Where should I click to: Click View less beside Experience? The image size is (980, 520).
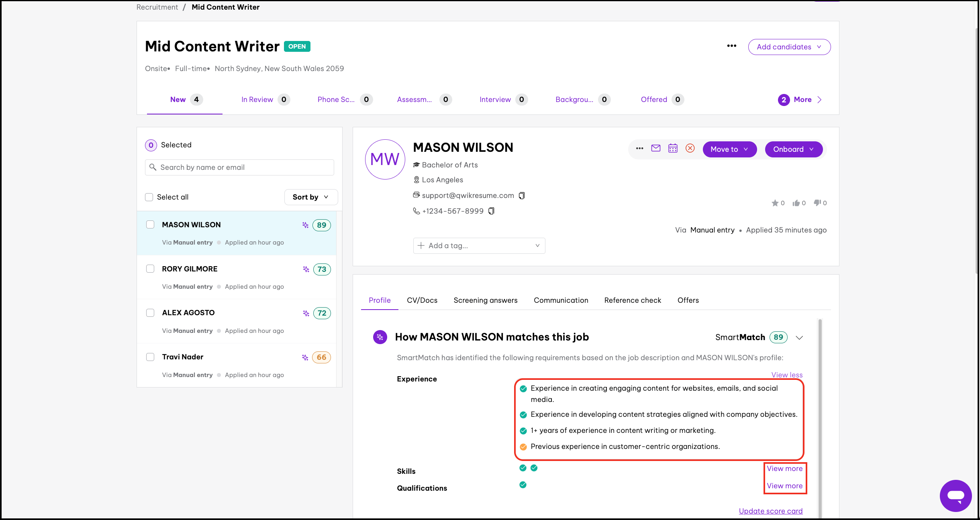(x=786, y=375)
